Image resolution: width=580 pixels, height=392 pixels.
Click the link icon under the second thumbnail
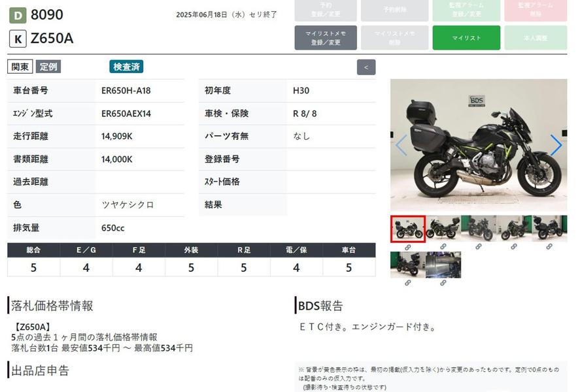click(x=443, y=247)
